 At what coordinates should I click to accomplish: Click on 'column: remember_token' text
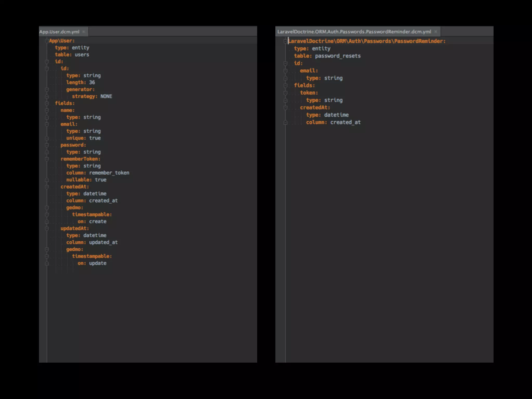98,173
